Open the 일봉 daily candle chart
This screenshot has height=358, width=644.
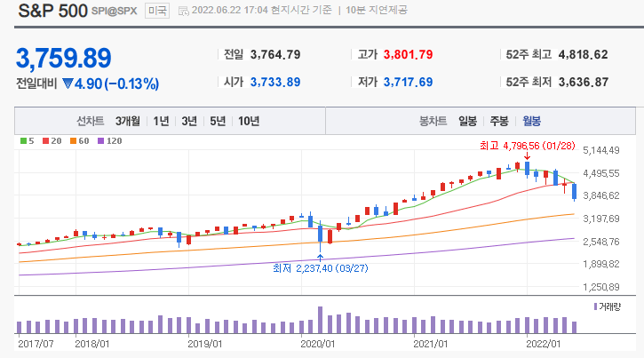click(468, 121)
